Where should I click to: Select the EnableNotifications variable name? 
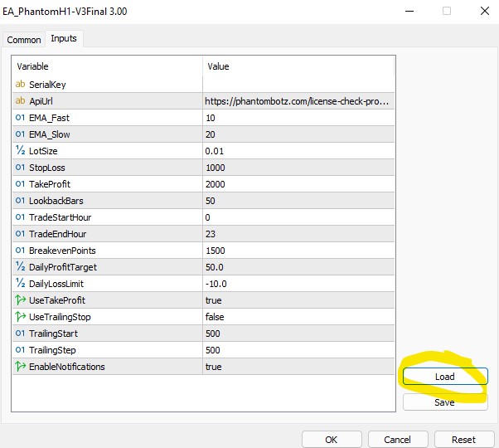click(x=67, y=367)
